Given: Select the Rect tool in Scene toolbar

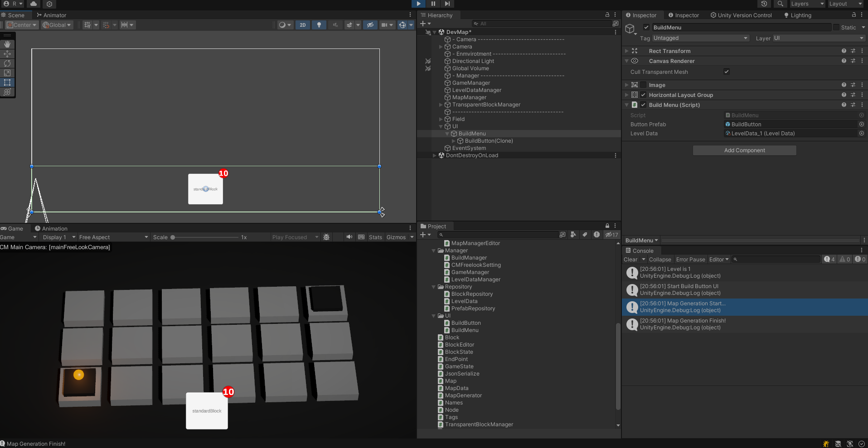Looking at the screenshot, I should coord(7,82).
